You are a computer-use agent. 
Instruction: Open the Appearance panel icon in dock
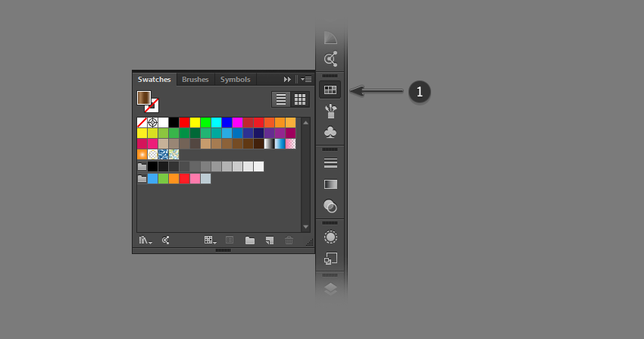pos(330,237)
